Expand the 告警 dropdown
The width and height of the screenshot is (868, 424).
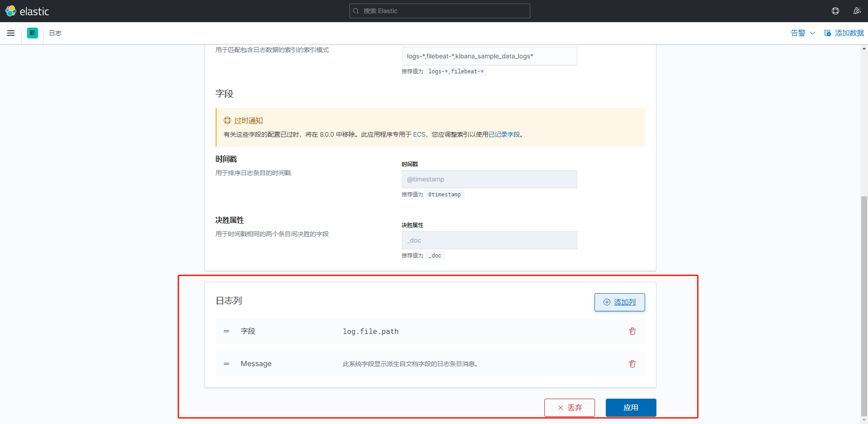(803, 33)
